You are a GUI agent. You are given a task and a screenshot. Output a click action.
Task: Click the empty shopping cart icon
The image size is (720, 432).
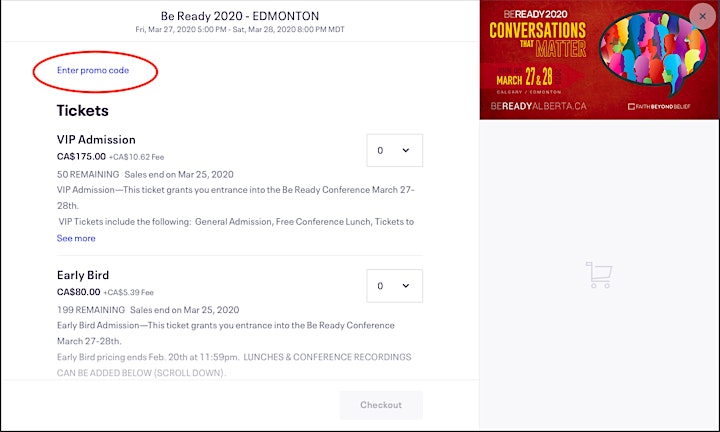(599, 275)
